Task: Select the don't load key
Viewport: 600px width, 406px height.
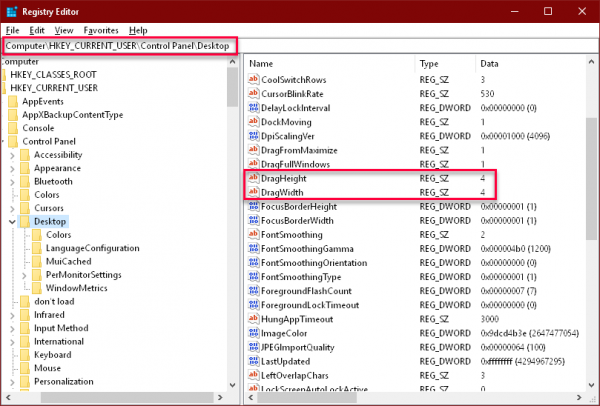Action: tap(54, 302)
